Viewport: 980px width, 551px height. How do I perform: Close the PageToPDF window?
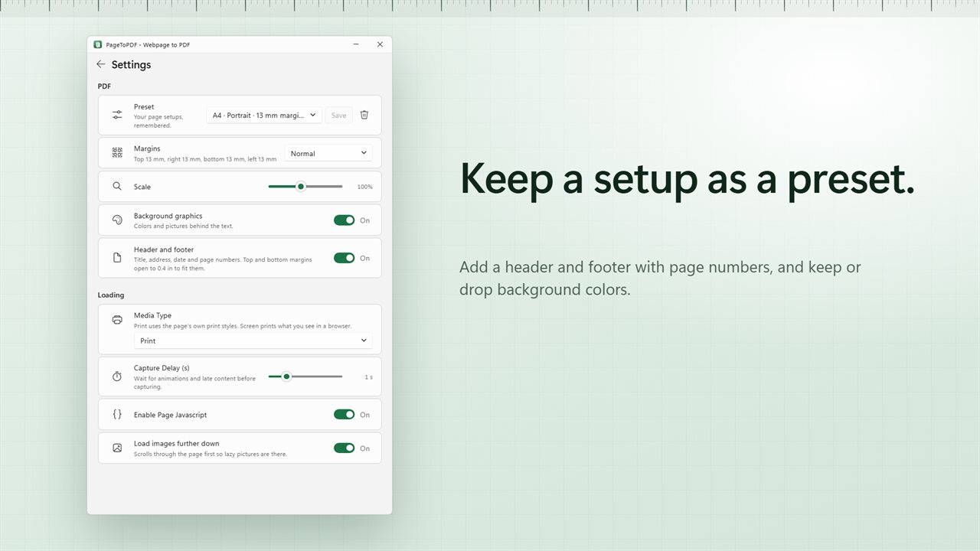(380, 44)
